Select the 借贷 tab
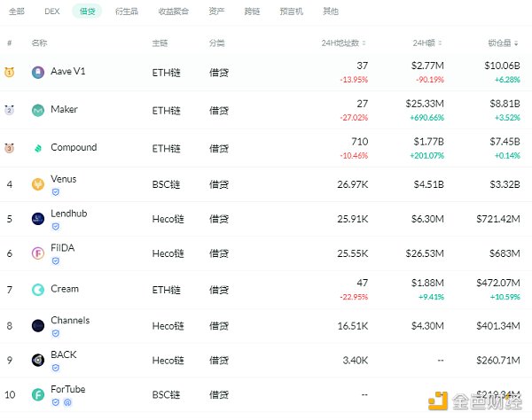 click(87, 12)
